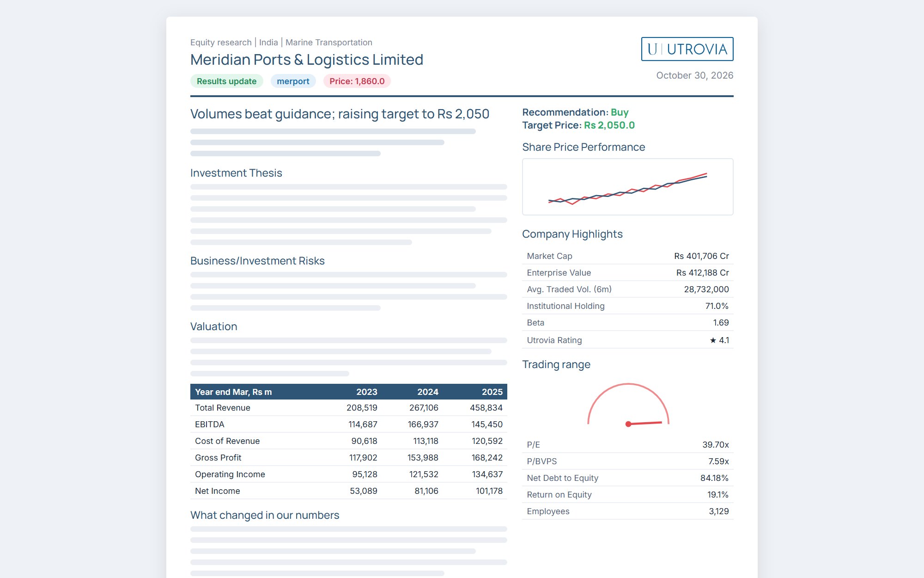This screenshot has height=578, width=924.
Task: Click the Results update badge
Action: 226,81
